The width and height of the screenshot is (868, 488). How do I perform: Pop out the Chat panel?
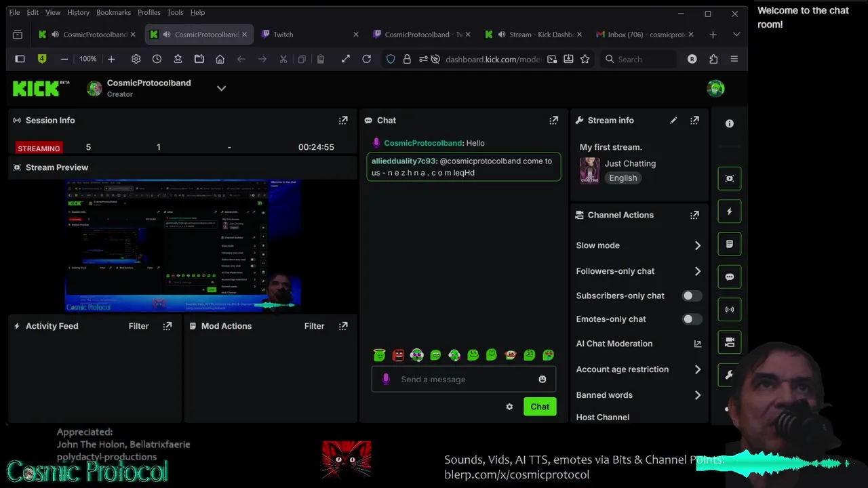(x=554, y=120)
